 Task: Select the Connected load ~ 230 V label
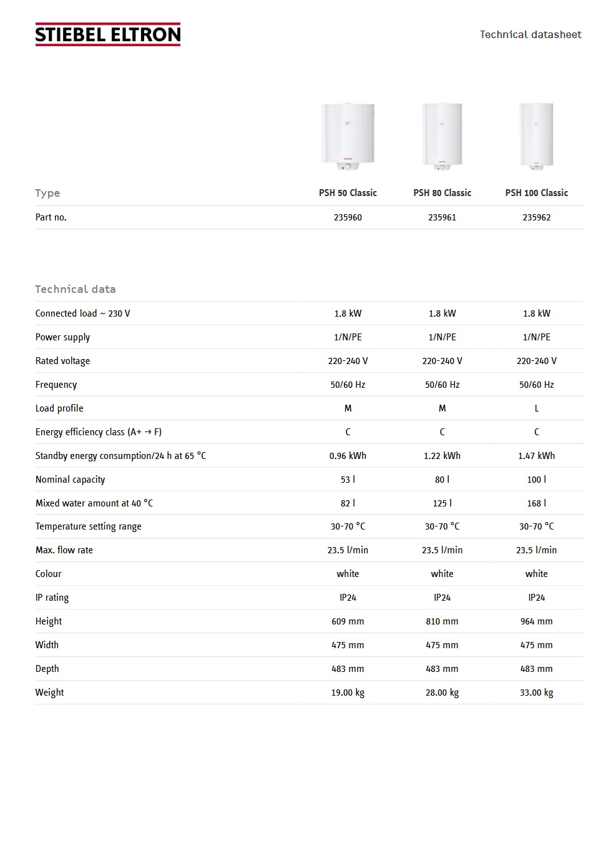coord(82,313)
